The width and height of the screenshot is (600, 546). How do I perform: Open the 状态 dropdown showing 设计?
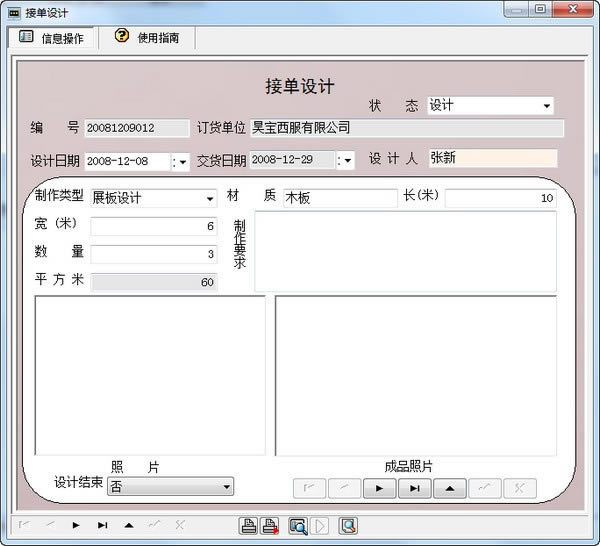[x=547, y=106]
